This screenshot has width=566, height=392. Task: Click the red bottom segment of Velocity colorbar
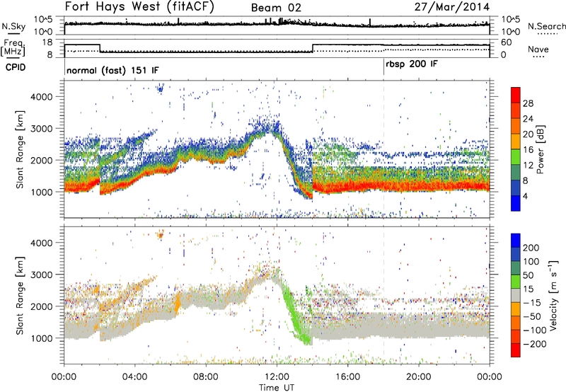(516, 350)
